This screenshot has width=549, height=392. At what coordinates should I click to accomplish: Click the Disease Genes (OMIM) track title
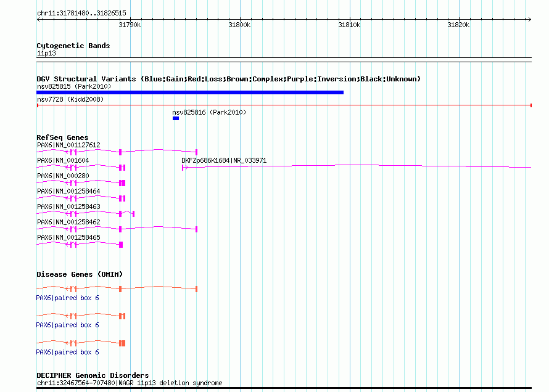click(80, 274)
